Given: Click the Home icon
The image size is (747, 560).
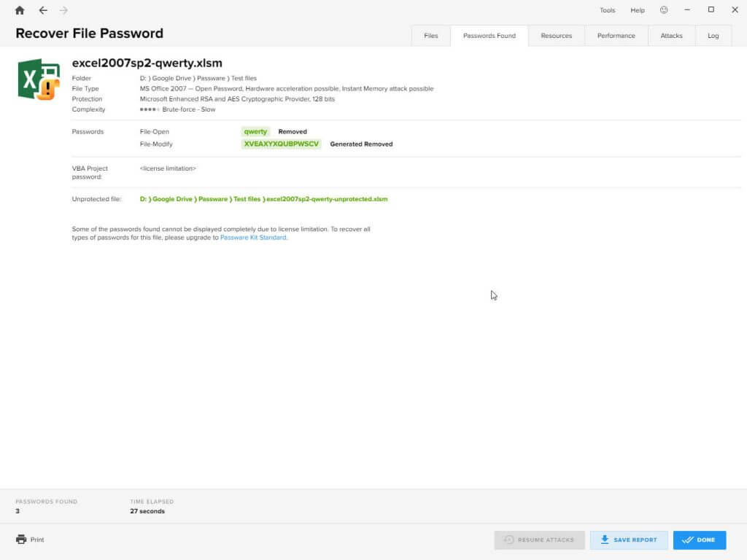Looking at the screenshot, I should tap(20, 10).
